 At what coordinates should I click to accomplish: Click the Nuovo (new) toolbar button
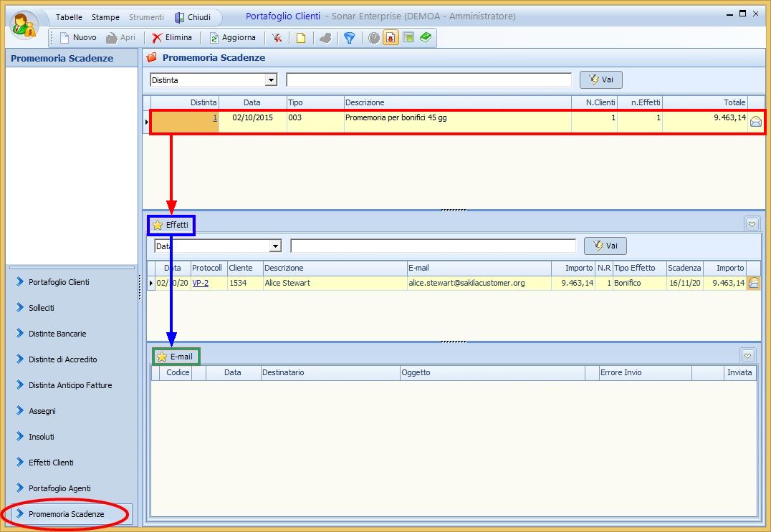[78, 38]
